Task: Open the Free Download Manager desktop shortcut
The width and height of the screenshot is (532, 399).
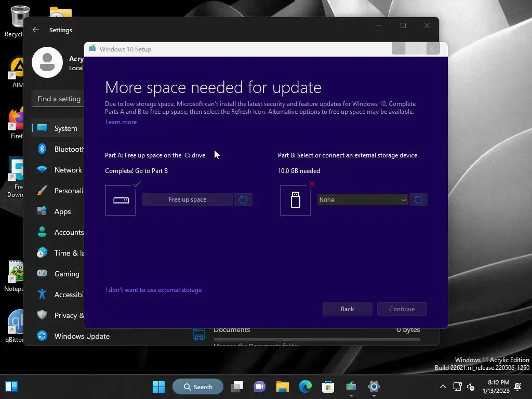Action: (16, 177)
